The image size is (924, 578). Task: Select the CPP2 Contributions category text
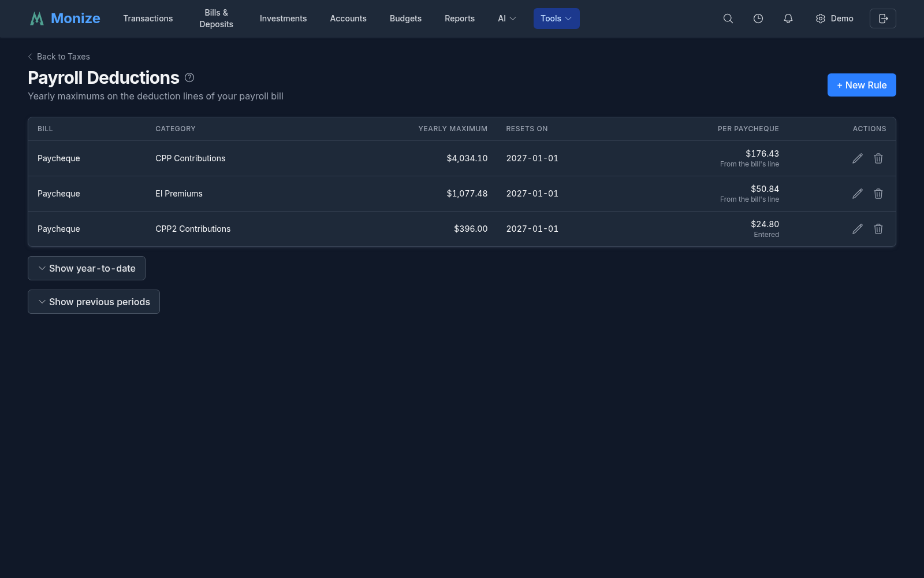[193, 229]
